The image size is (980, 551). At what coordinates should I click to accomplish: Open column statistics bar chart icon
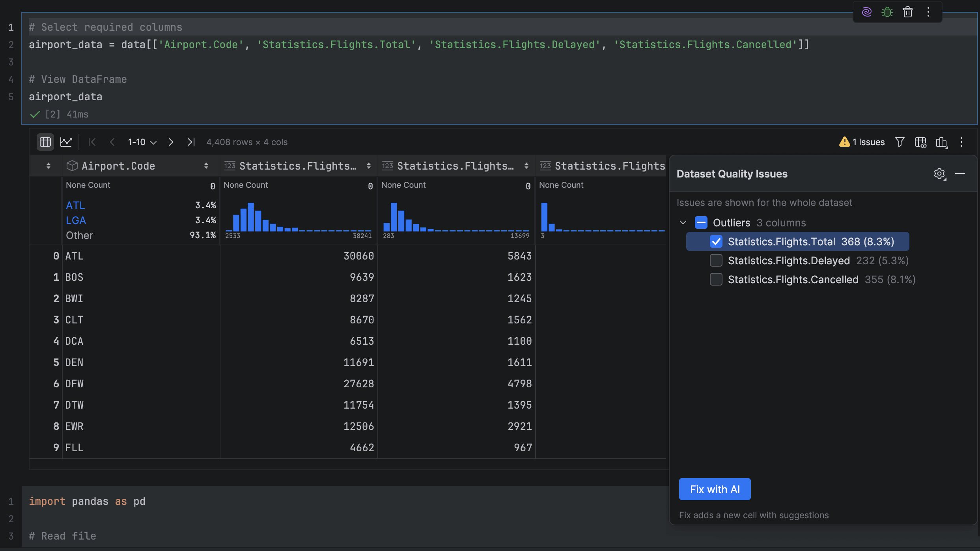tap(941, 142)
